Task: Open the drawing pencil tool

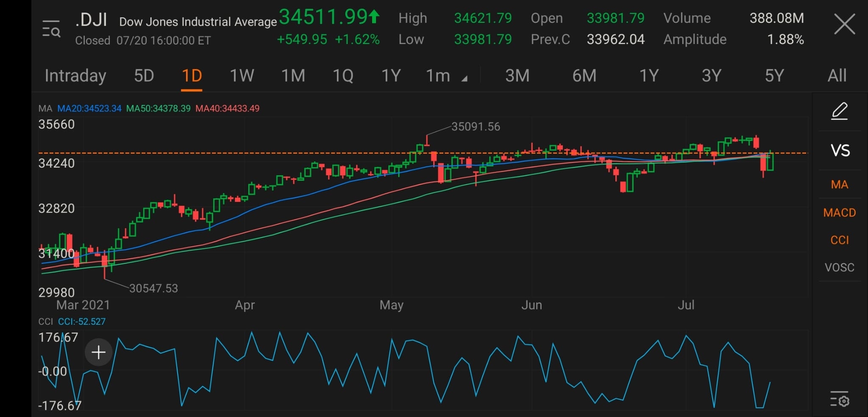Action: coord(839,111)
